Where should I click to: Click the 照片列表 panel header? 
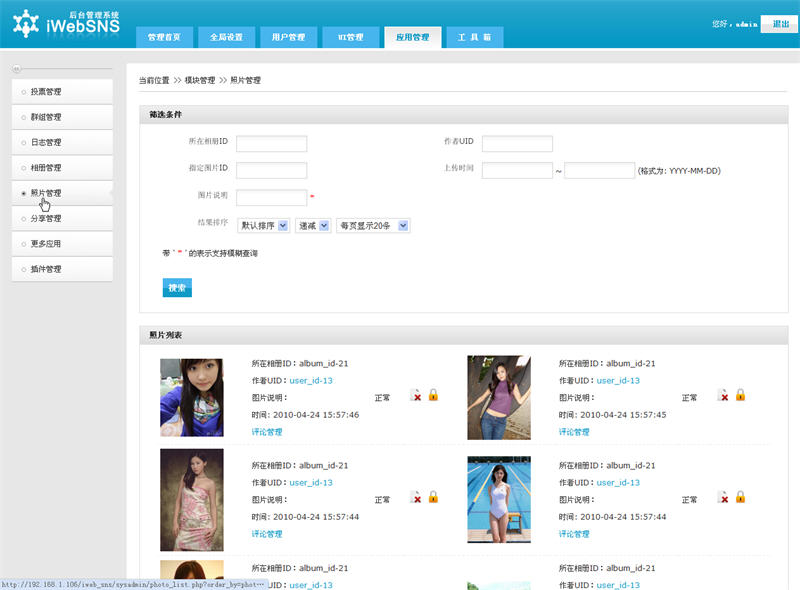point(464,335)
